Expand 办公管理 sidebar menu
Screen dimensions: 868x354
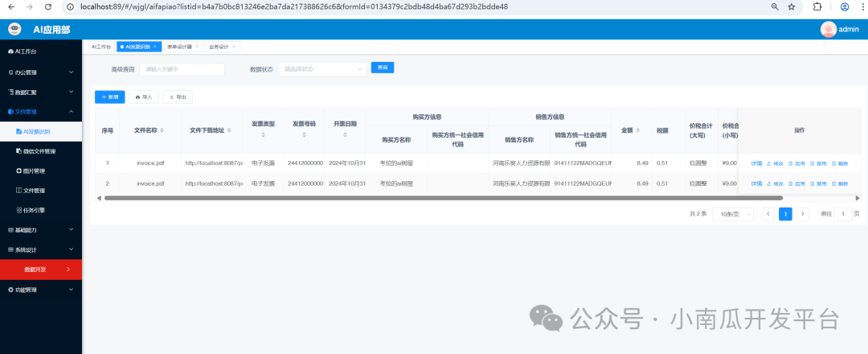click(41, 72)
